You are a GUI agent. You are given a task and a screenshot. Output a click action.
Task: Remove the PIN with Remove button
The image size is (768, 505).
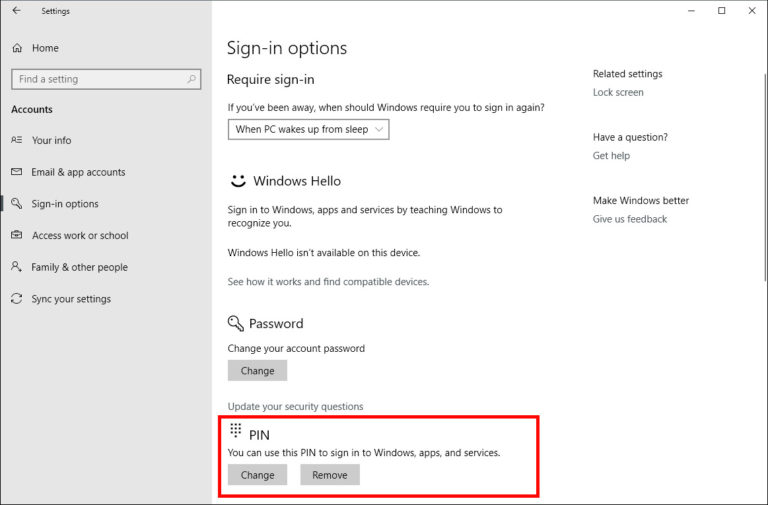329,475
